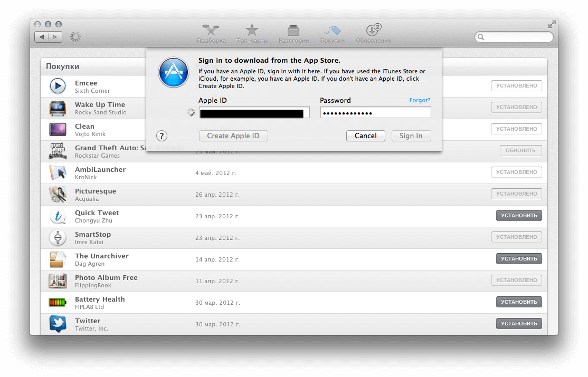This screenshot has height=377, width=588.
Task: Click the fullscreen arrows icon
Action: point(552,25)
